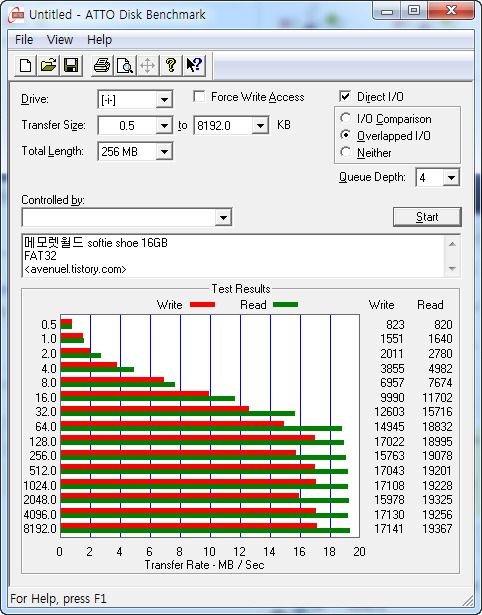
Task: Click the write value 823
Action: [x=395, y=325]
